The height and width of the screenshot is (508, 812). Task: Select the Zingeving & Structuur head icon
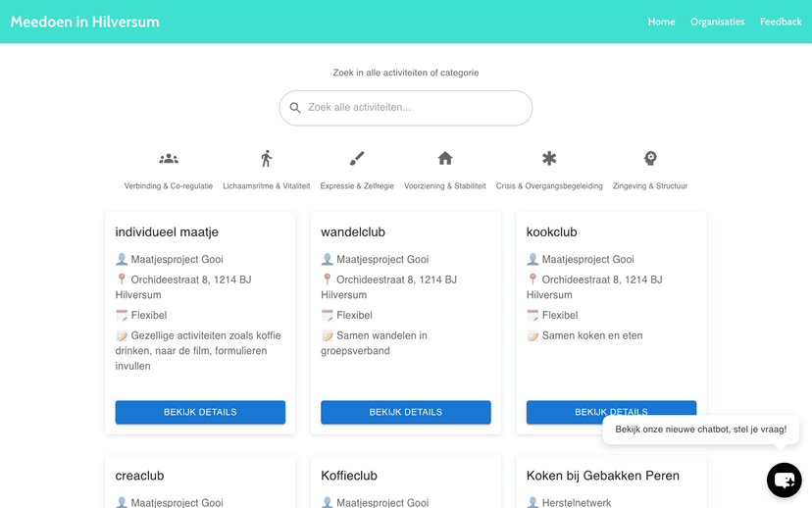pos(650,158)
